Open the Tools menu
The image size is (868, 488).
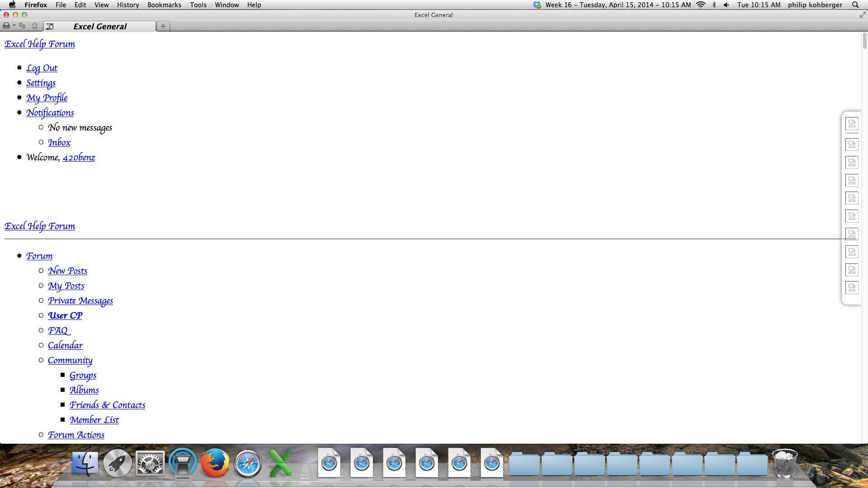198,5
